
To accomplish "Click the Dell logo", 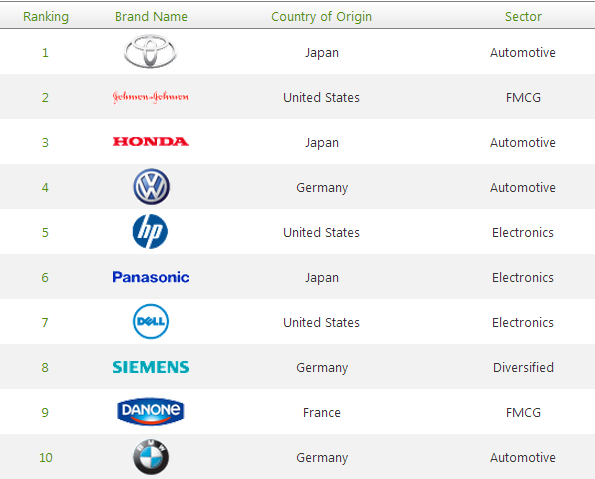I will tap(151, 321).
